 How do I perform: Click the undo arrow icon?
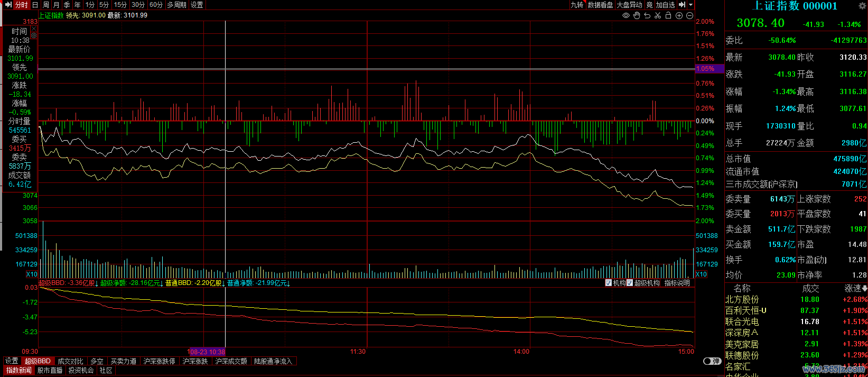coord(647,16)
